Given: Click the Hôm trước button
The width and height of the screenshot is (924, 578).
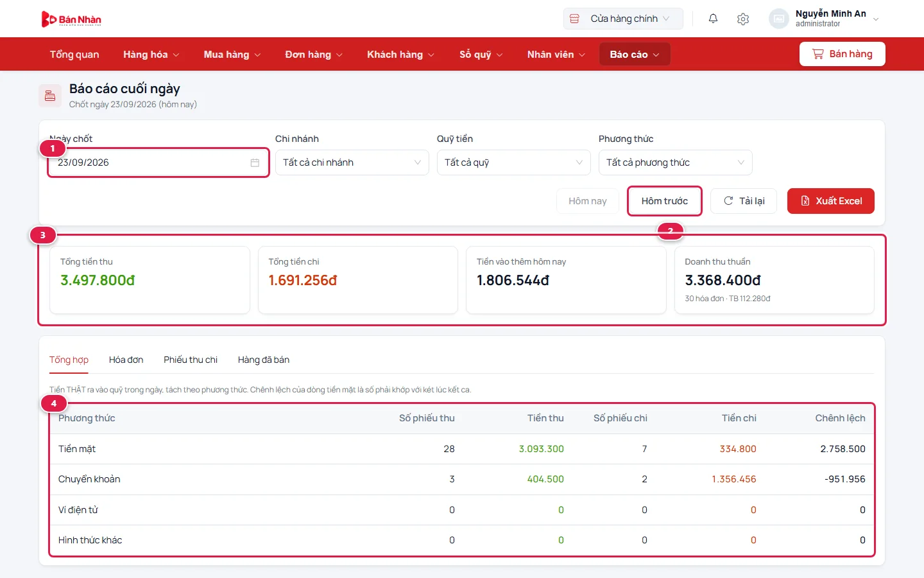Looking at the screenshot, I should click(x=665, y=201).
